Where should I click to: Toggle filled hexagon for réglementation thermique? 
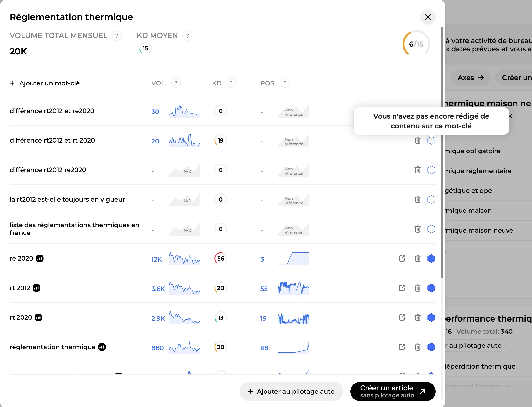pos(431,347)
